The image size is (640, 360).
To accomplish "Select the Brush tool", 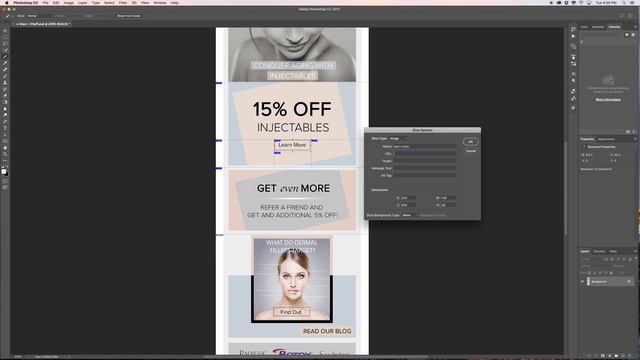I will (5, 76).
